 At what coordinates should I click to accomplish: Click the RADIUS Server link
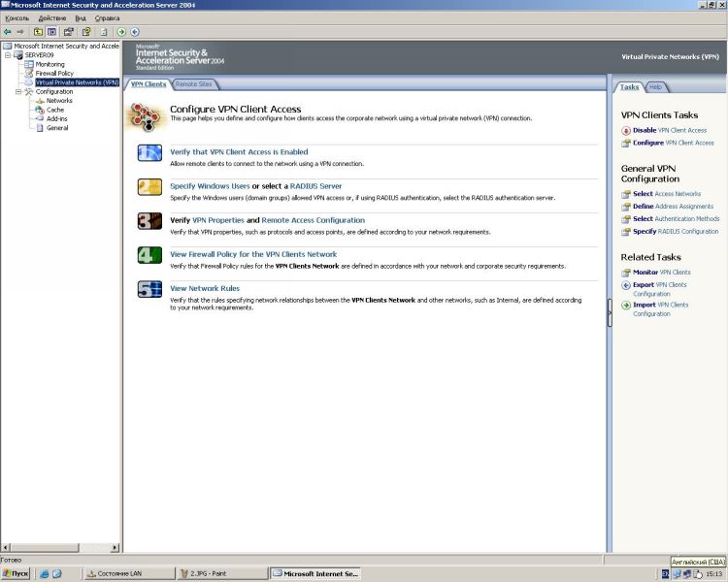[315, 186]
